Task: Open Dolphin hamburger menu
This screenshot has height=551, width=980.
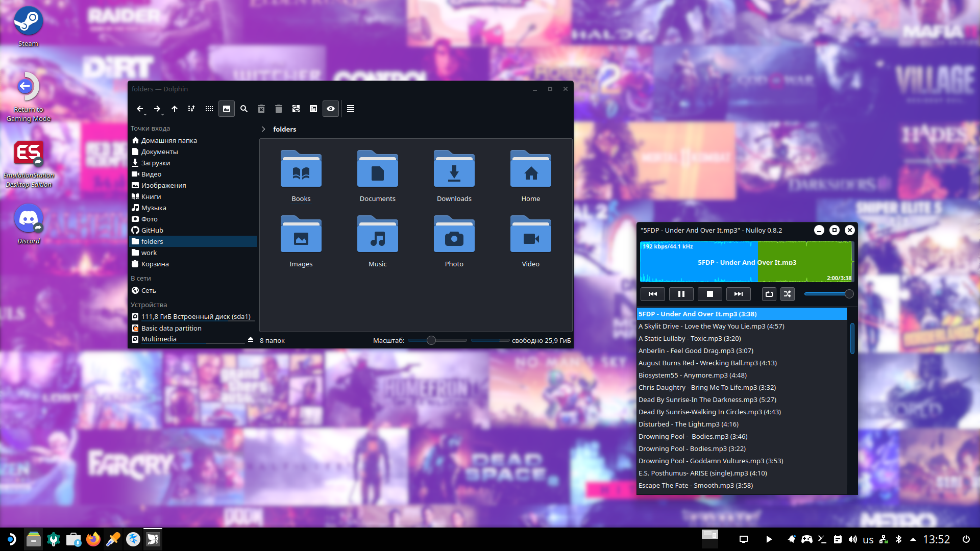Action: [x=351, y=109]
